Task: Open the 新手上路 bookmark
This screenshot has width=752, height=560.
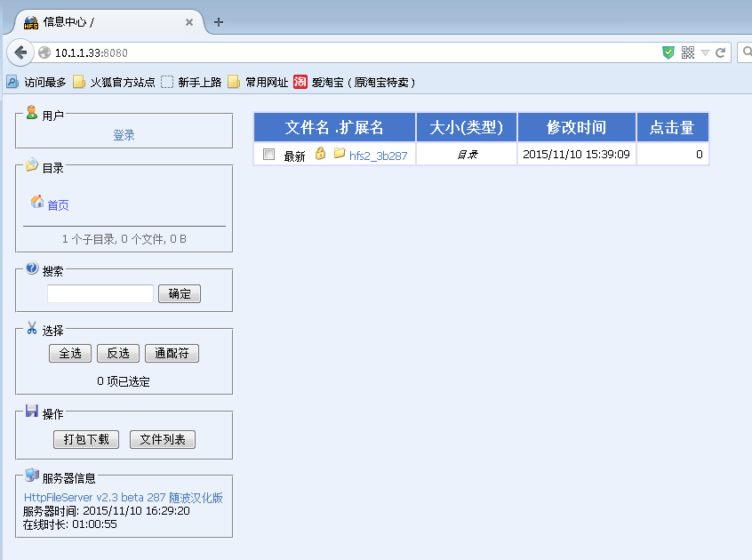Action: [191, 82]
